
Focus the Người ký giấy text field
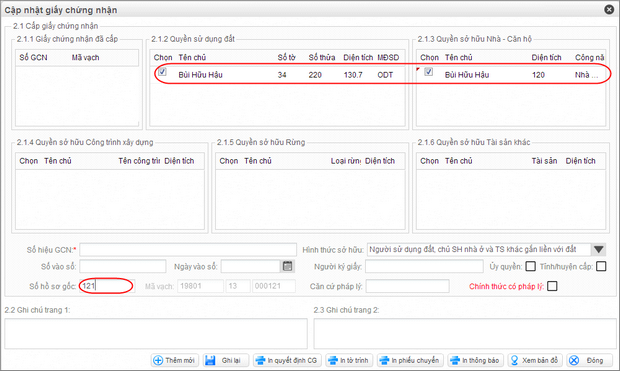tap(424, 266)
